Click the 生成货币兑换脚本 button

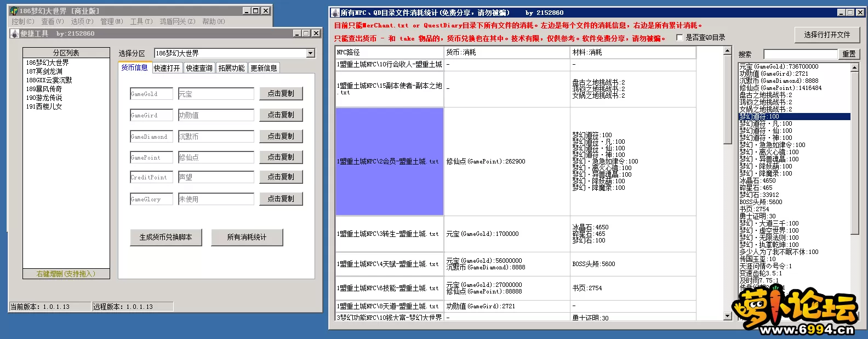tap(165, 238)
